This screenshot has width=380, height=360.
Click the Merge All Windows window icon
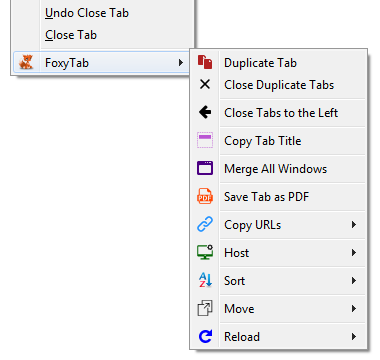tap(205, 168)
